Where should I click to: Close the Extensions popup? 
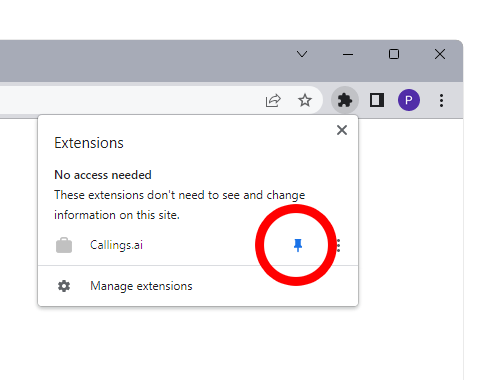click(342, 130)
